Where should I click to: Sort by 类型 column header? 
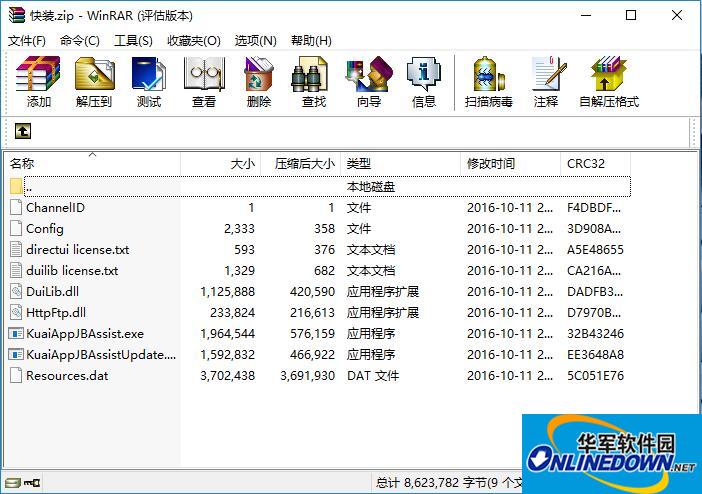click(400, 163)
